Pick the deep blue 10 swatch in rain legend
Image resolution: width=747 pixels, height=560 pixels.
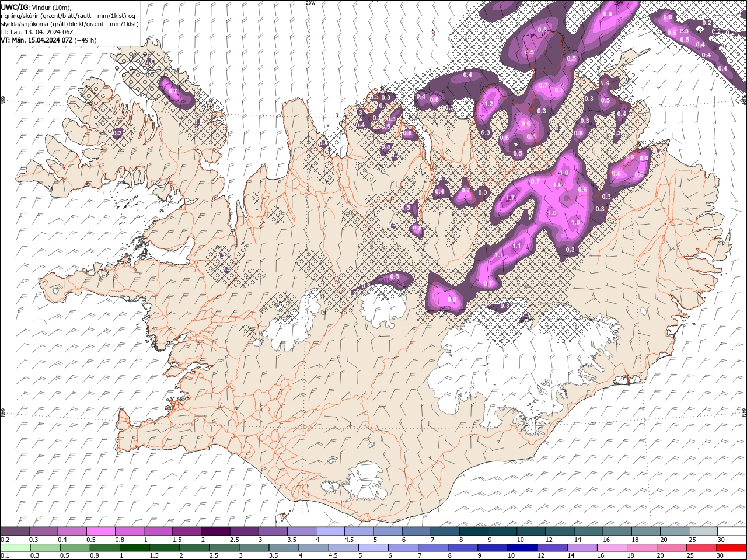pyautogui.click(x=522, y=547)
